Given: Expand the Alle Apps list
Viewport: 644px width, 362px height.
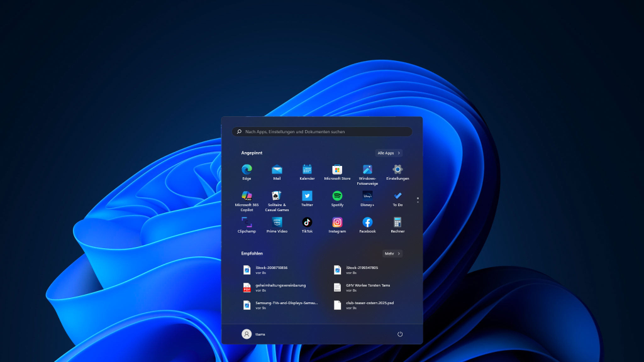Looking at the screenshot, I should (389, 153).
